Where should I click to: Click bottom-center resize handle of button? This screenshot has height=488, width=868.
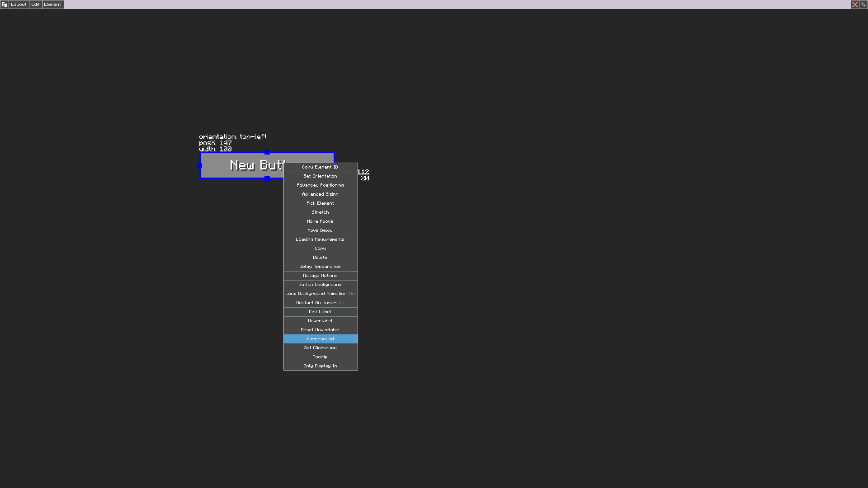(267, 179)
